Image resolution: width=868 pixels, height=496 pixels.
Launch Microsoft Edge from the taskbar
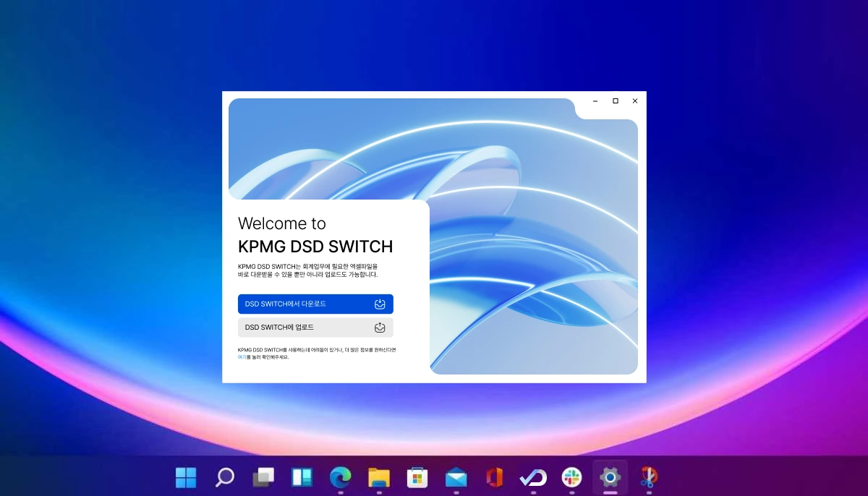pos(340,477)
